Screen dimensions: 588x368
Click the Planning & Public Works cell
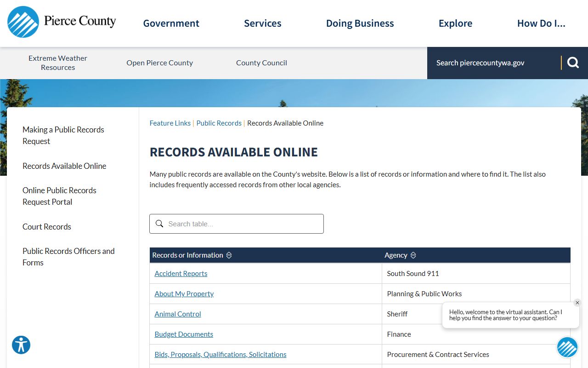(x=476, y=293)
